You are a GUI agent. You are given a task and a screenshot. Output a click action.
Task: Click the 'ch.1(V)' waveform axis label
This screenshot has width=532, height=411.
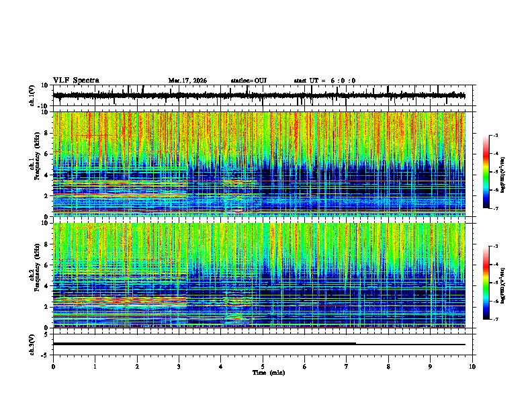[x=32, y=95]
